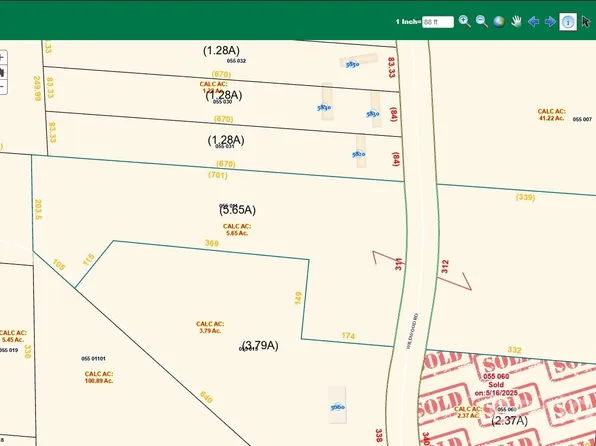Click the minus zoom control on map
Viewport: 596px width, 446px height.
2,87
